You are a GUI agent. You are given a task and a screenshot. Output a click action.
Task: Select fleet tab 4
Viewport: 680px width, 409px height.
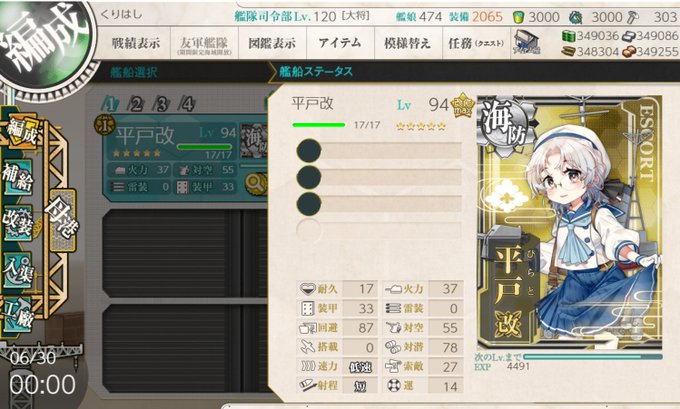point(187,104)
